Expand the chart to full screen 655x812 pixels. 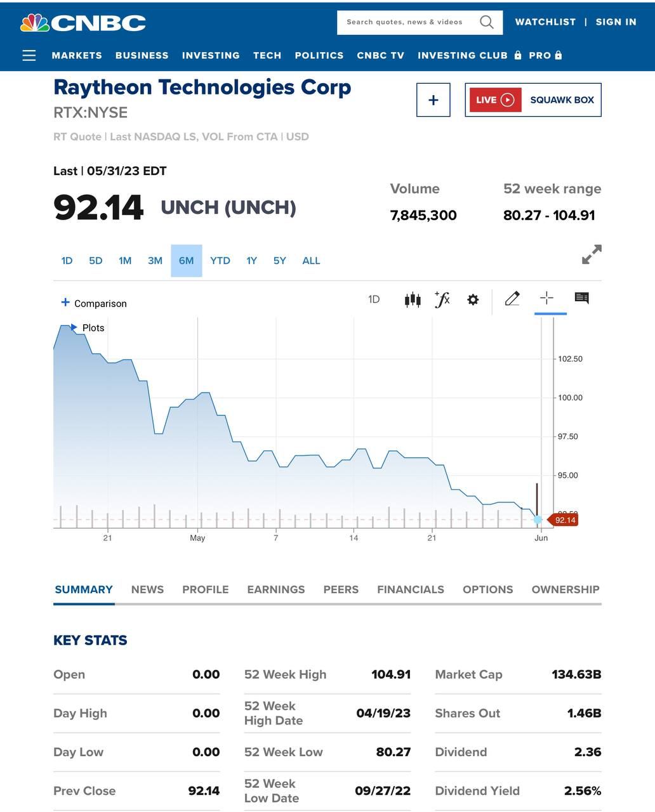point(592,254)
